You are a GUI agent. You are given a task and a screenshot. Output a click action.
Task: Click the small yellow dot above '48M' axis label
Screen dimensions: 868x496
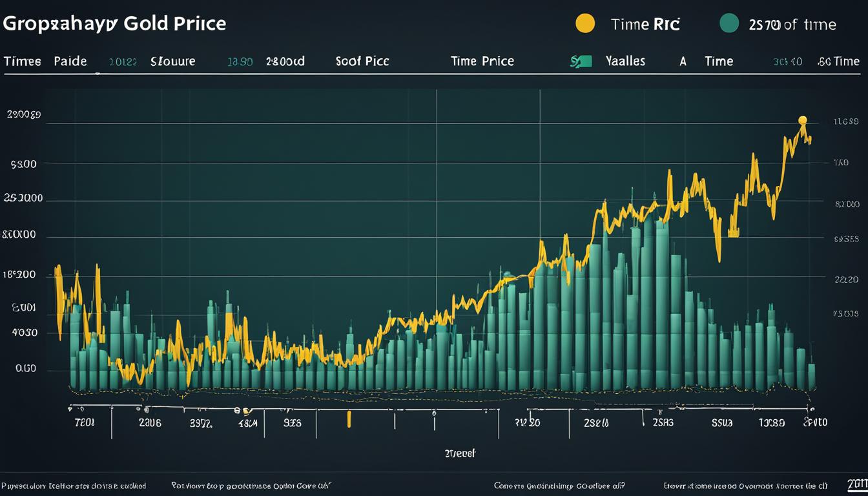(x=245, y=410)
